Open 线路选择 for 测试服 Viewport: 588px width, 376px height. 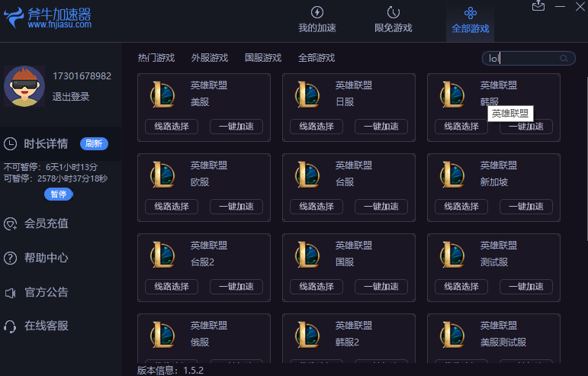pos(461,287)
